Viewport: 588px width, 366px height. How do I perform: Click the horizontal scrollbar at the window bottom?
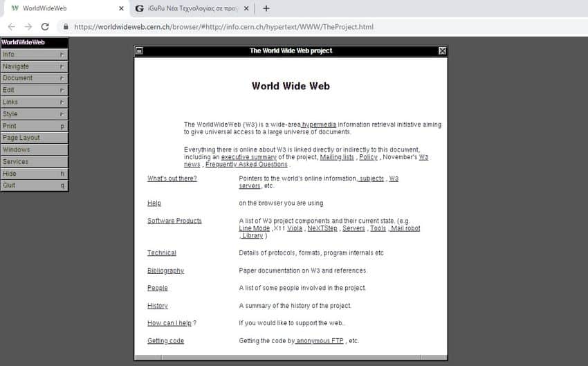291,358
